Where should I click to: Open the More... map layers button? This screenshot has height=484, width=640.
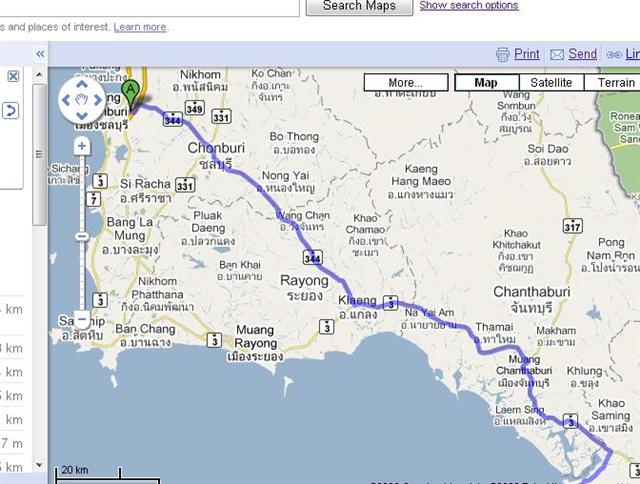tap(406, 82)
